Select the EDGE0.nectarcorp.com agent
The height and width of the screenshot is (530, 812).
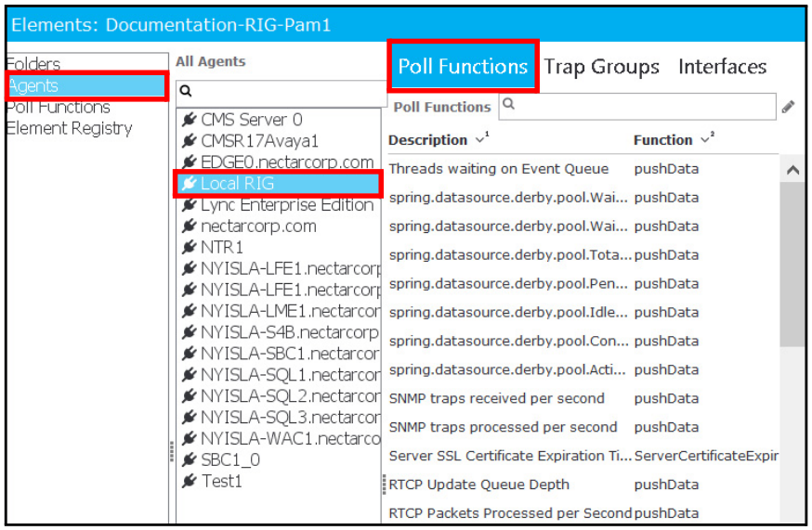point(279,162)
